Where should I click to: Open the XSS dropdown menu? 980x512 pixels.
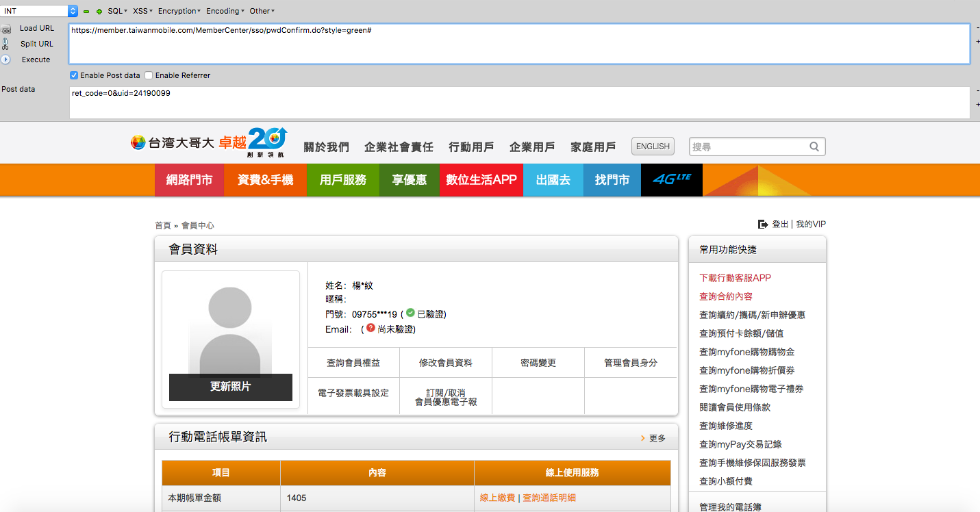click(143, 11)
